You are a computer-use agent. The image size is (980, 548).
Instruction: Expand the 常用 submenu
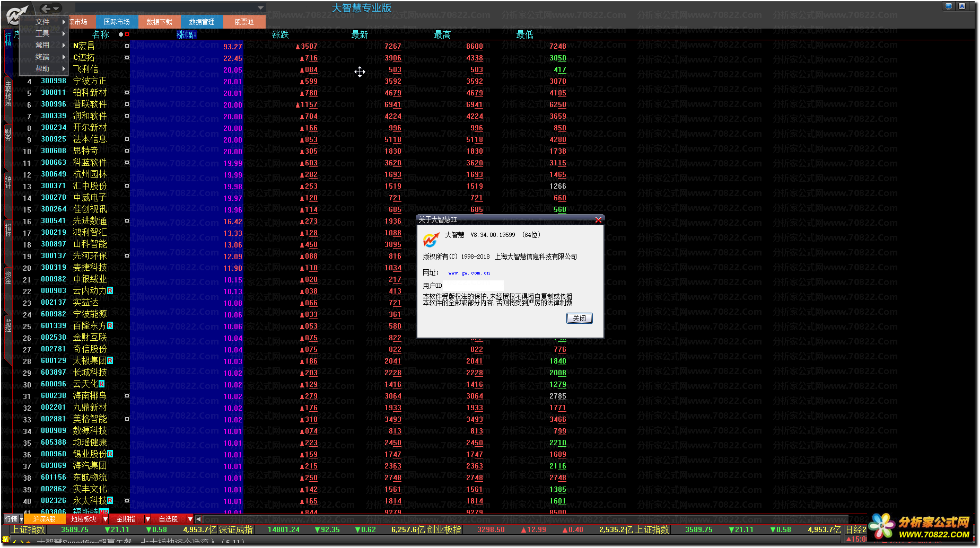(x=43, y=45)
